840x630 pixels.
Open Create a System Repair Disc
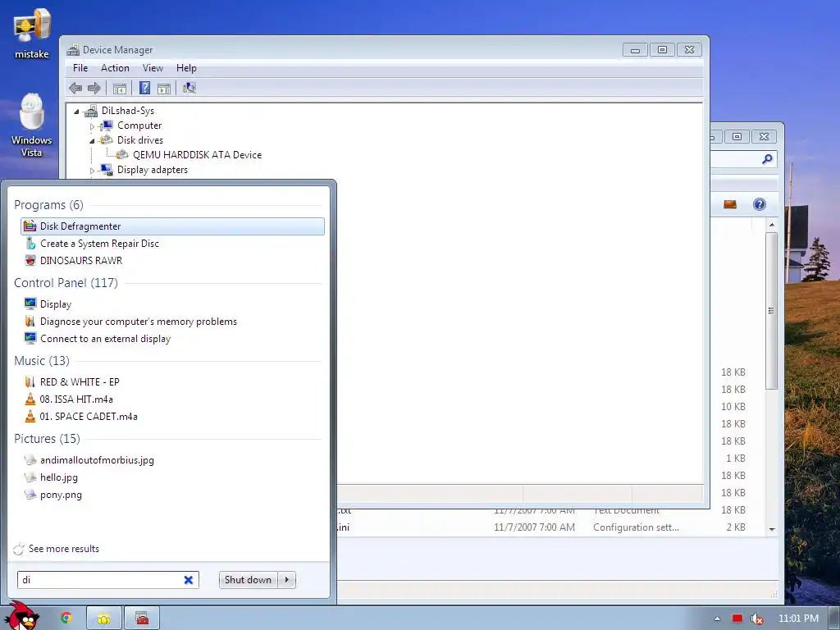[99, 243]
